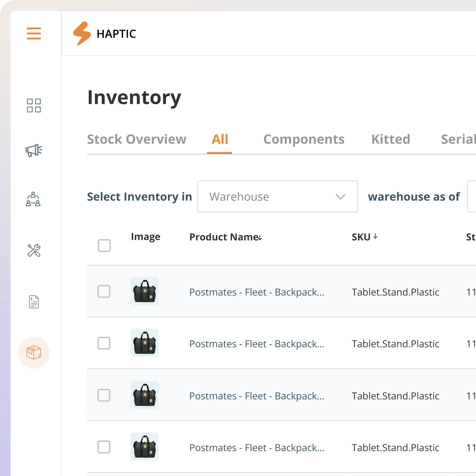Open the dashboard grid icon in sidebar
The height and width of the screenshot is (476, 476).
point(34,105)
